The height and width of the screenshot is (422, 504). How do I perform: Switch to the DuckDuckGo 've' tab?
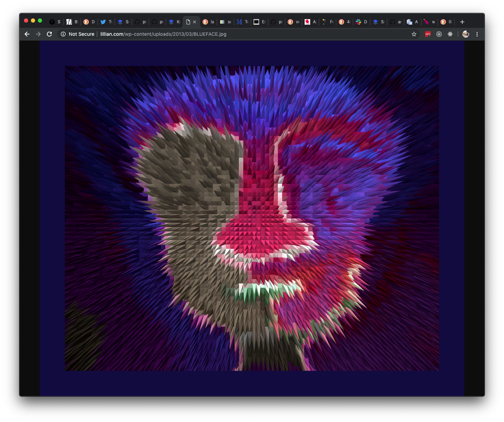coord(294,22)
